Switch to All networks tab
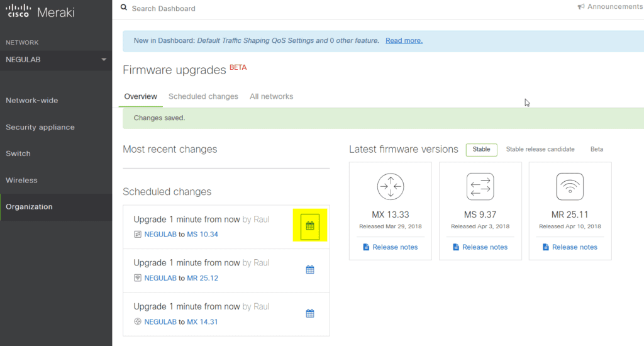This screenshot has width=644, height=346. 272,97
